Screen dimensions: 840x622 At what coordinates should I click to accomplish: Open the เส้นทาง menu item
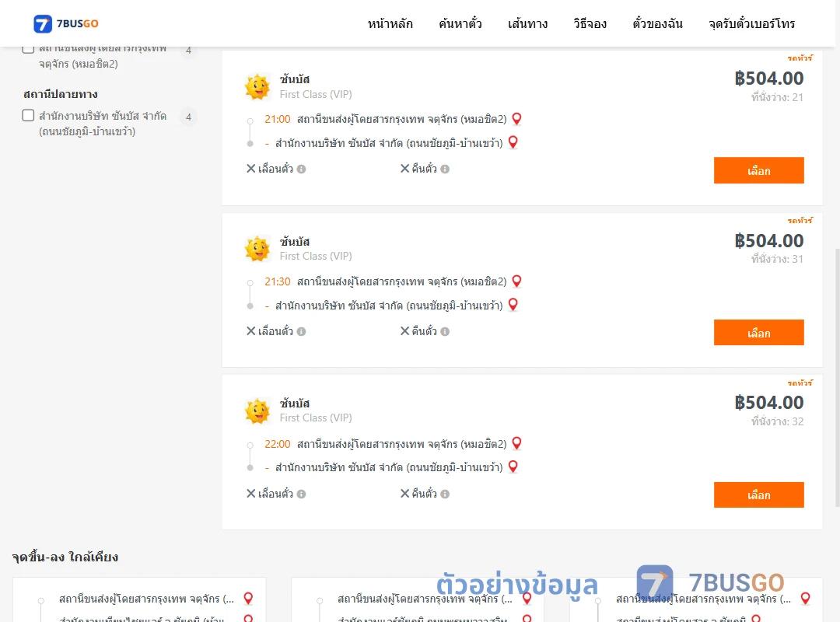pos(527,23)
